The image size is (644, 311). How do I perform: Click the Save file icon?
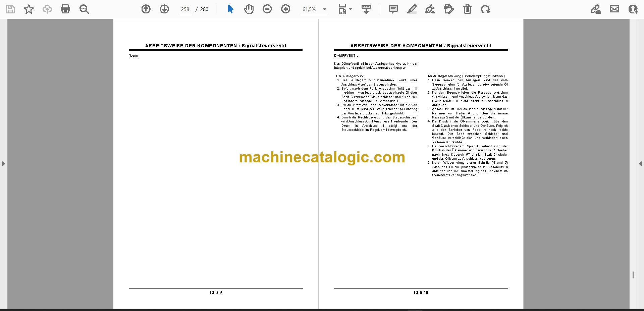click(10, 9)
